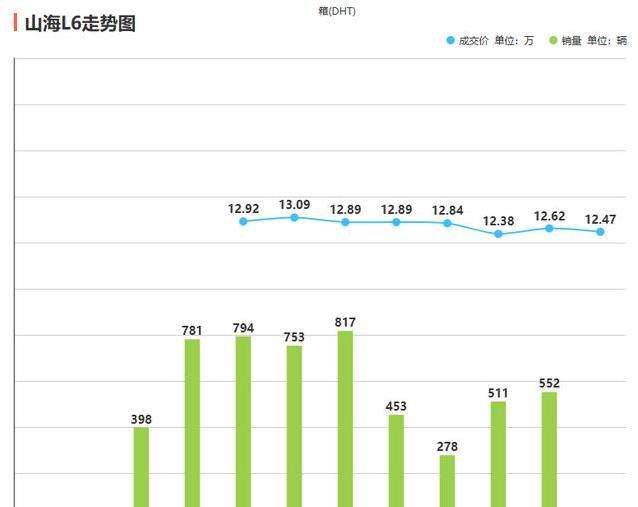The image size is (638, 507).
Task: Click the sales bar labeled 817
Action: 345,418
